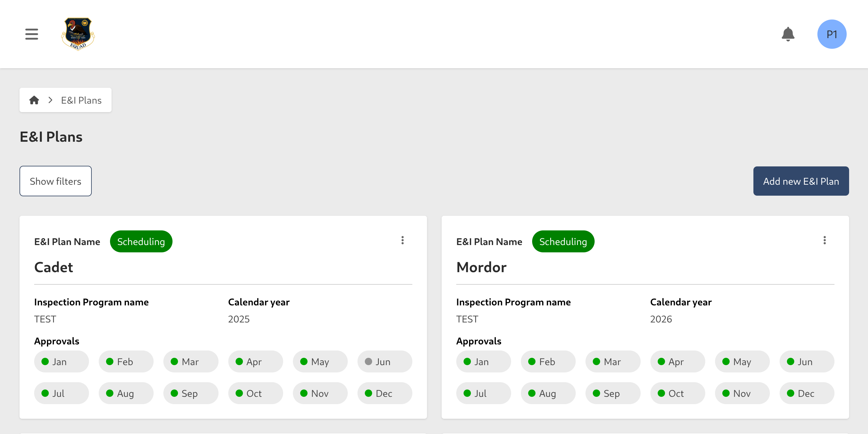Open the hamburger navigation menu
This screenshot has width=868, height=434.
pos(32,34)
